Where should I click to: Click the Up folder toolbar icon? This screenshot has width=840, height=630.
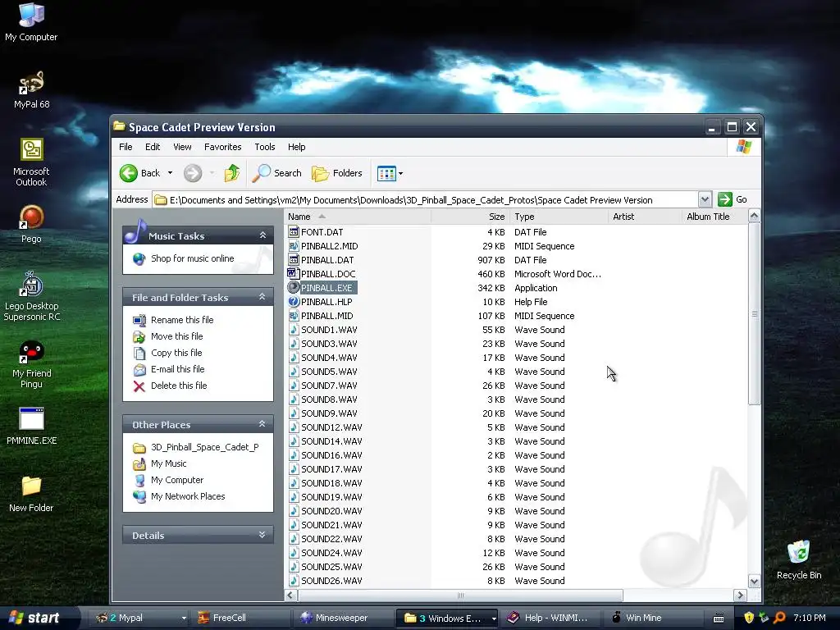coord(231,173)
